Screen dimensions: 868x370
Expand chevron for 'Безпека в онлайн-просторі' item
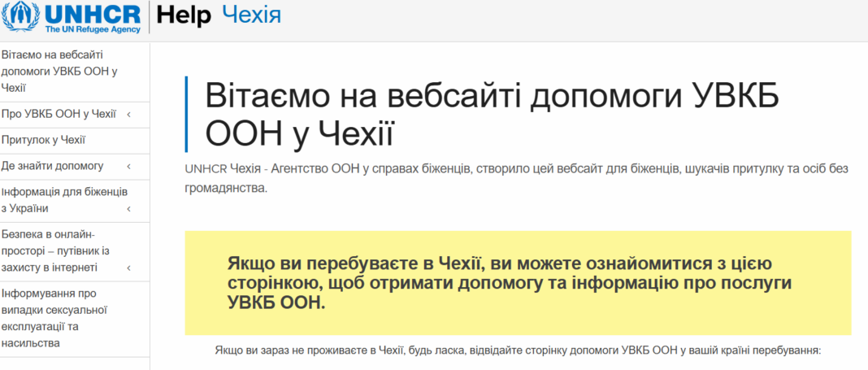click(x=128, y=268)
